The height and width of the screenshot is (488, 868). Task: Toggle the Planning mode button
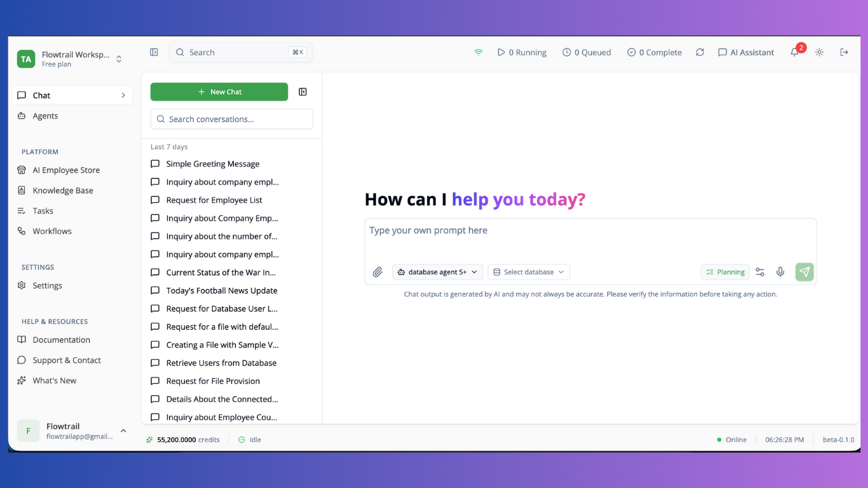725,272
